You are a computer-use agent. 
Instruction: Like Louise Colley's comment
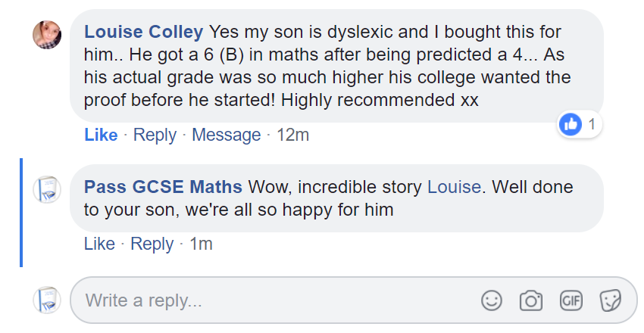[x=101, y=135]
